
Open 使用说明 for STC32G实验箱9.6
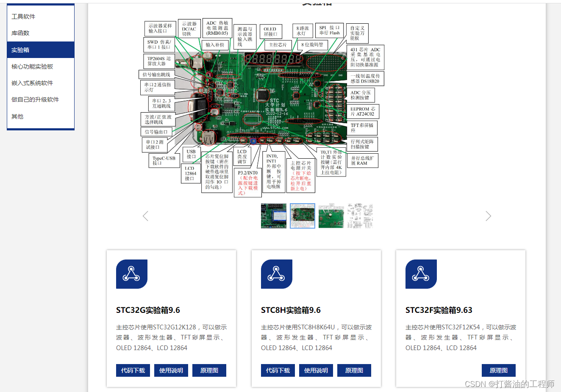click(x=171, y=370)
